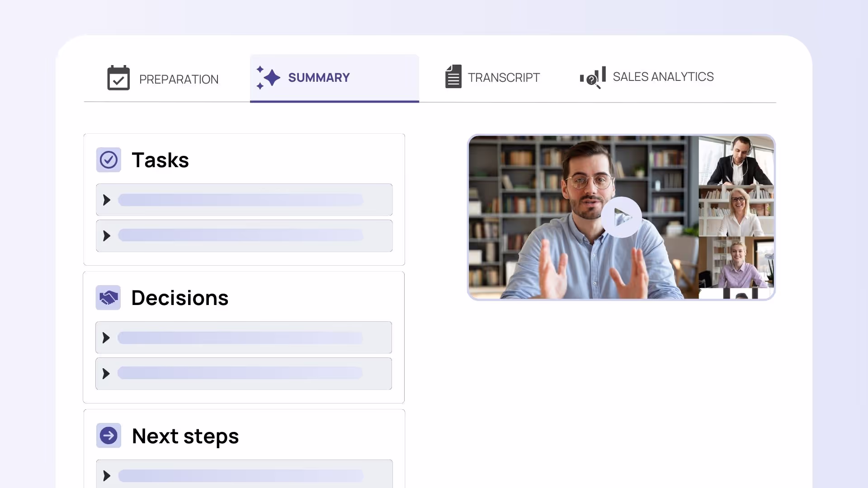This screenshot has height=488, width=868.
Task: Click the Next steps heading text
Action: click(185, 436)
